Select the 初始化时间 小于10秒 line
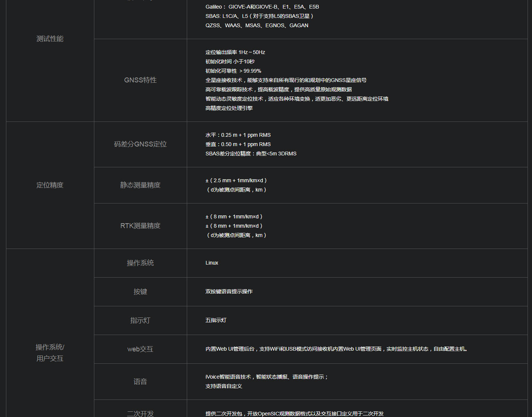Viewport: 532px width, 417px height. pyautogui.click(x=230, y=61)
